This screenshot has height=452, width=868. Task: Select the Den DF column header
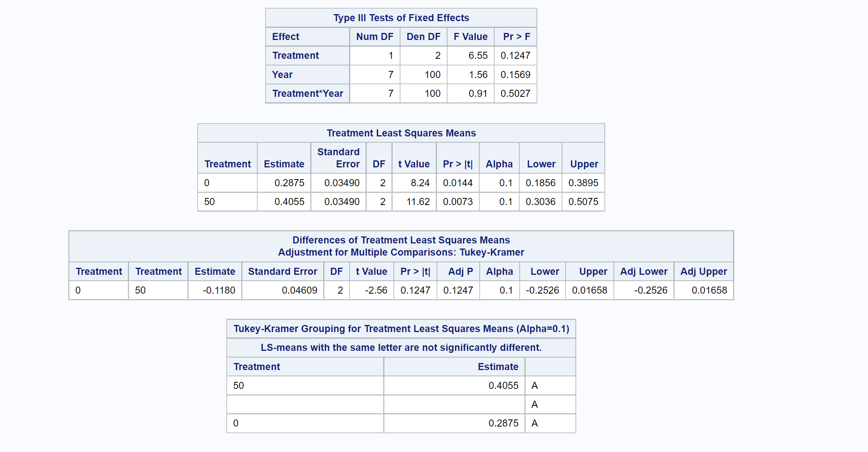[423, 37]
